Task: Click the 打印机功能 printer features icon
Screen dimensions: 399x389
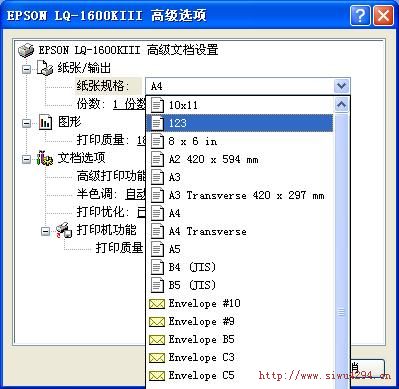Action: click(64, 230)
